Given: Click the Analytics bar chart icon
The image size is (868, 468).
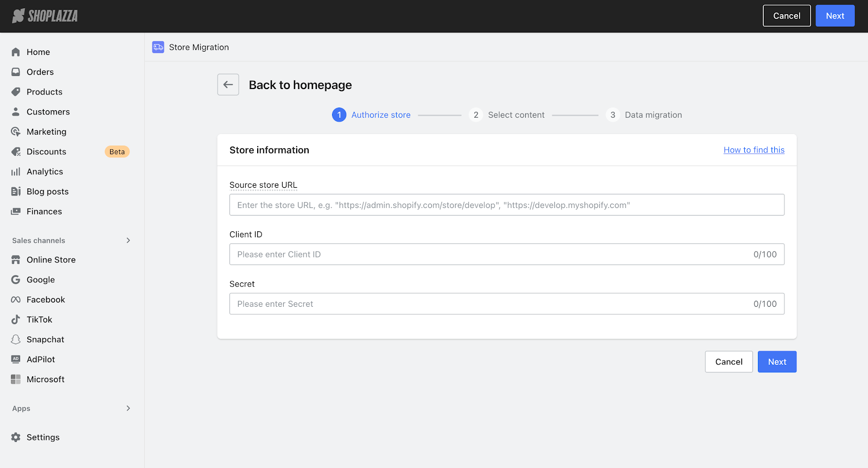Looking at the screenshot, I should 16,172.
